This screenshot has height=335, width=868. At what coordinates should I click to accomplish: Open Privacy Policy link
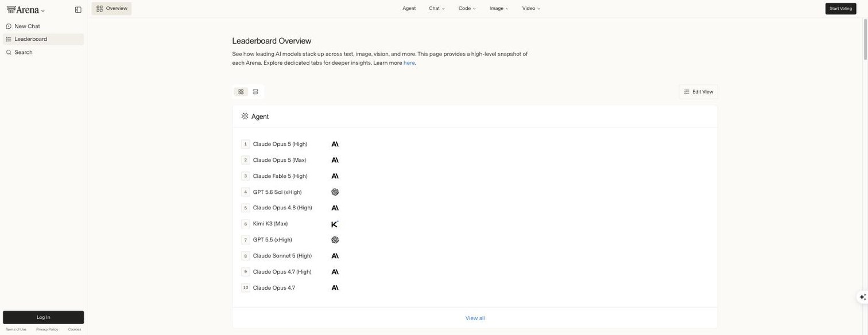(47, 330)
